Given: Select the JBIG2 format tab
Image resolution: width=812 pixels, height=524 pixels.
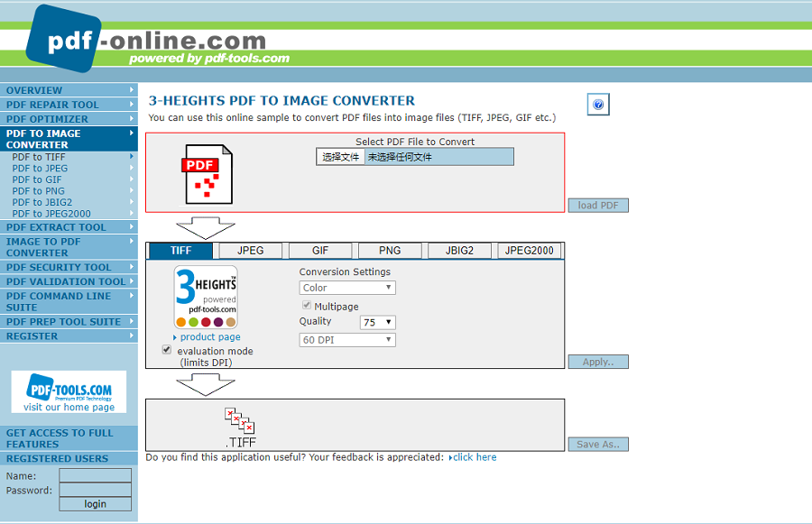Looking at the screenshot, I should coord(459,251).
